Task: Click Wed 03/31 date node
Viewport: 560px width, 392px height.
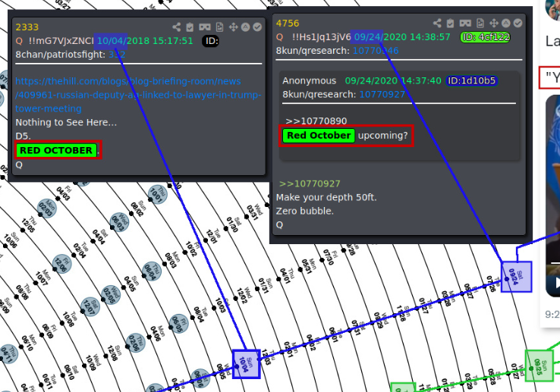Action: tap(247, 217)
